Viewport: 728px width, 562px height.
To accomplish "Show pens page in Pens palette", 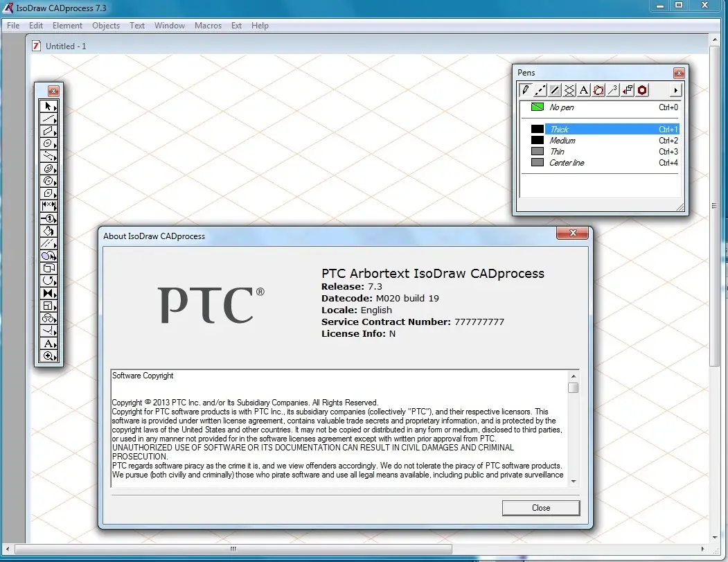I will coord(526,90).
